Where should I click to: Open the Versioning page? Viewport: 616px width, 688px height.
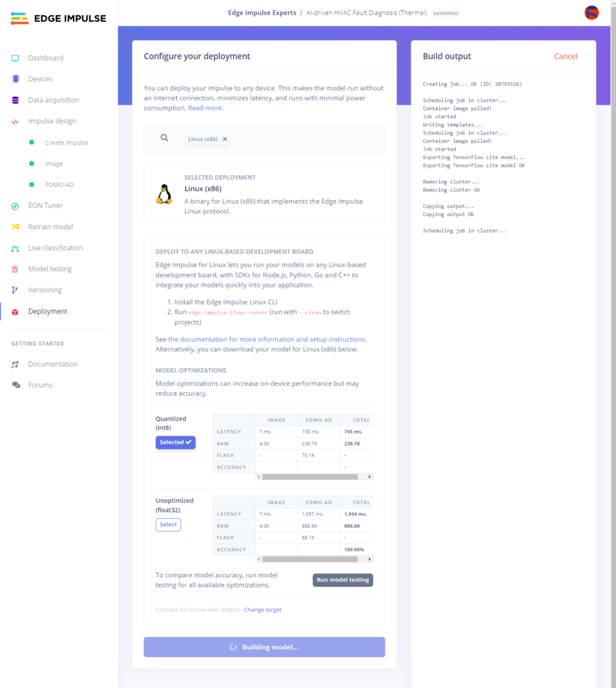tap(45, 290)
